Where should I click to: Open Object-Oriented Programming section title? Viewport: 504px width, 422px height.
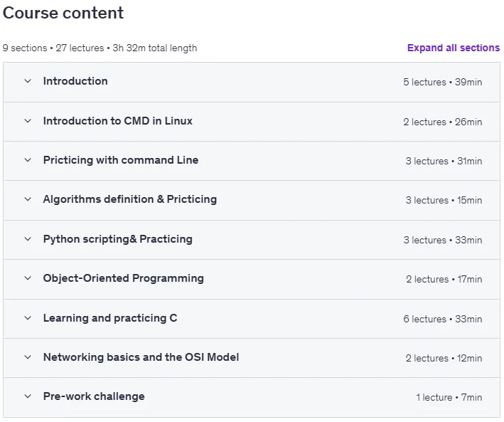coord(124,278)
